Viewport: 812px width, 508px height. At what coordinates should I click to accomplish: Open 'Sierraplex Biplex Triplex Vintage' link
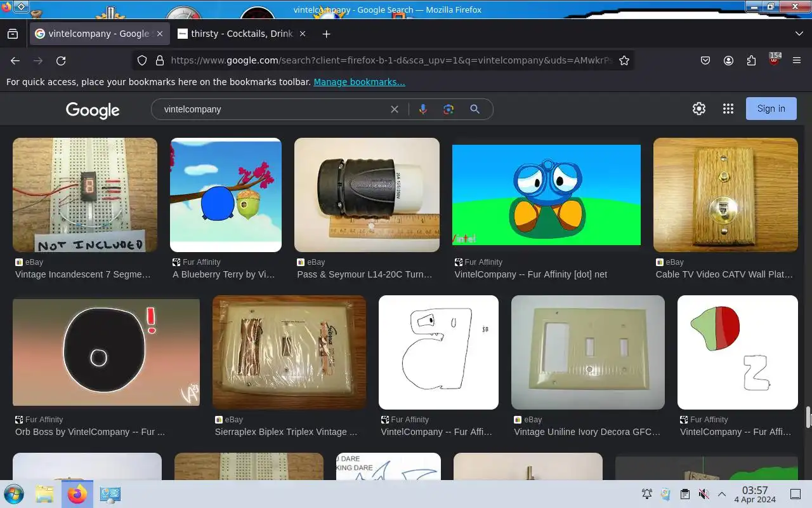click(x=286, y=432)
